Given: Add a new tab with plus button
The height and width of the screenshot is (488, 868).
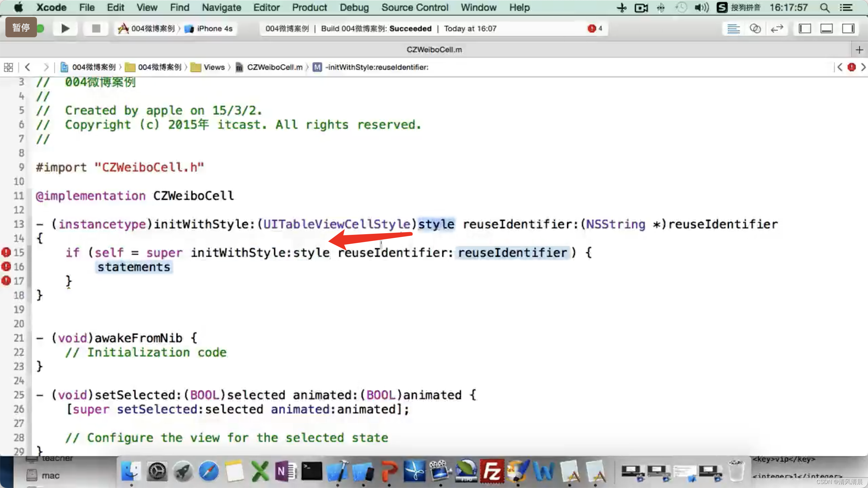Looking at the screenshot, I should coord(859,50).
